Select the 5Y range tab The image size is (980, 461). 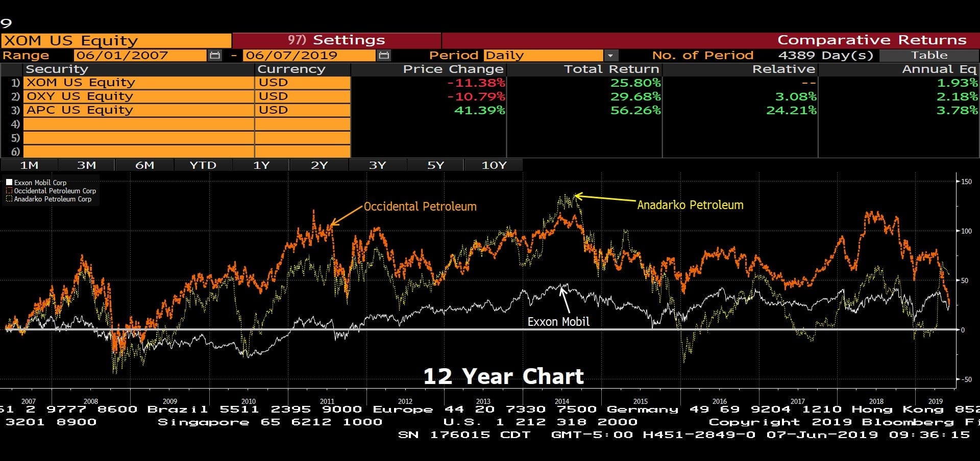435,165
